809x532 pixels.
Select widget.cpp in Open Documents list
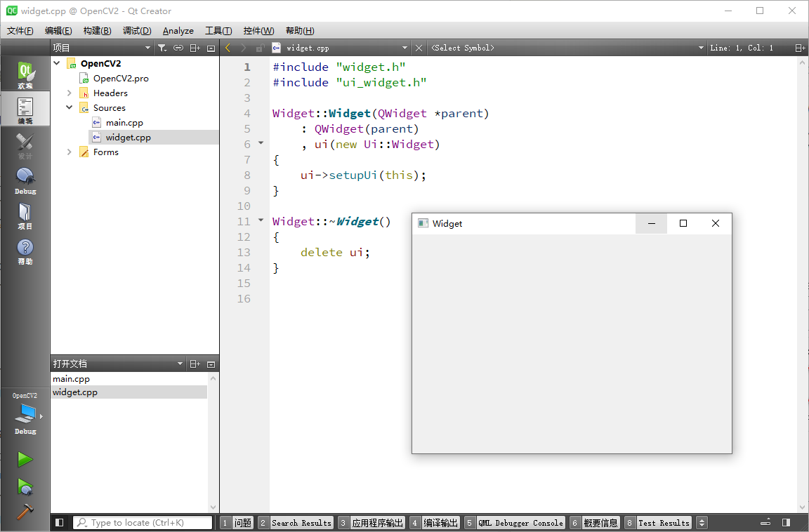pyautogui.click(x=129, y=392)
